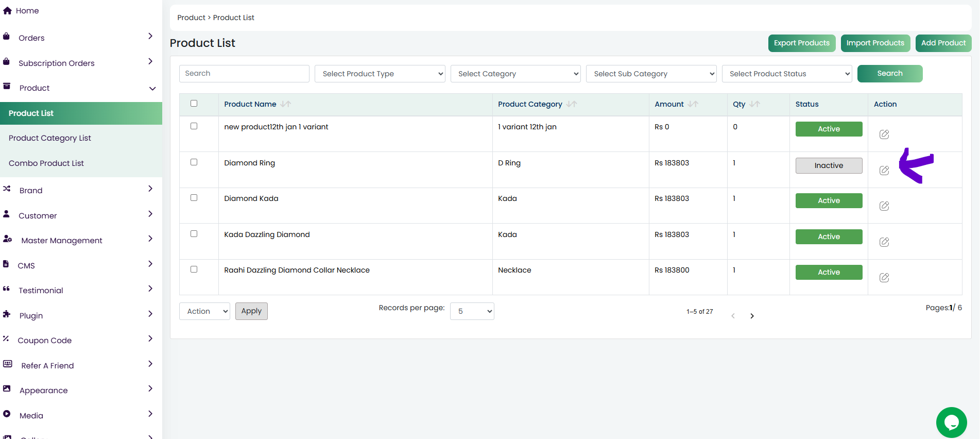Click the Testimonial quote icon in the sidebar
Screen dimensions: 980x439
pyautogui.click(x=6, y=289)
